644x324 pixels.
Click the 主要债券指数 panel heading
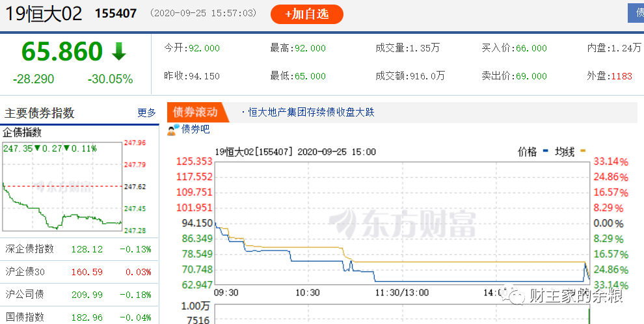click(40, 113)
